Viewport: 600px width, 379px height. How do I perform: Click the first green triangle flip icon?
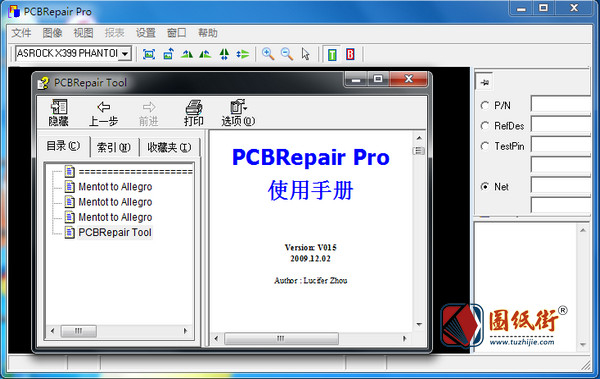coord(187,54)
